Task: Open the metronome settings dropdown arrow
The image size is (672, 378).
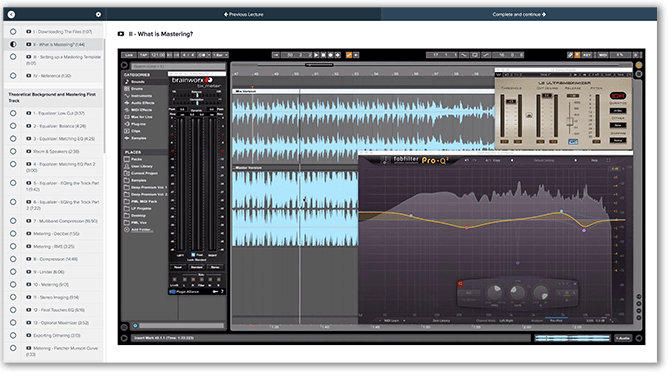Action: tap(209, 55)
